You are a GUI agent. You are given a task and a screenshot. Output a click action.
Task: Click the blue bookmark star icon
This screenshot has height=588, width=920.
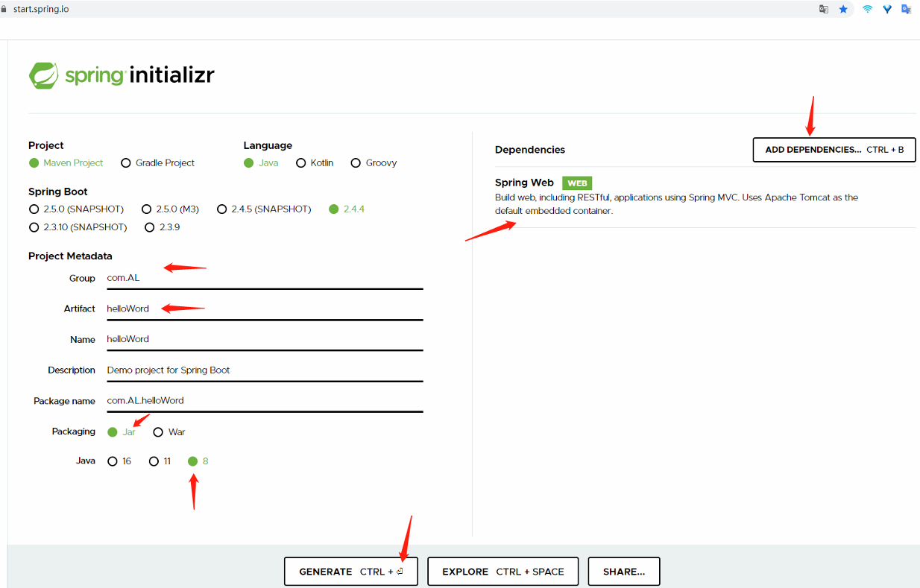(843, 9)
